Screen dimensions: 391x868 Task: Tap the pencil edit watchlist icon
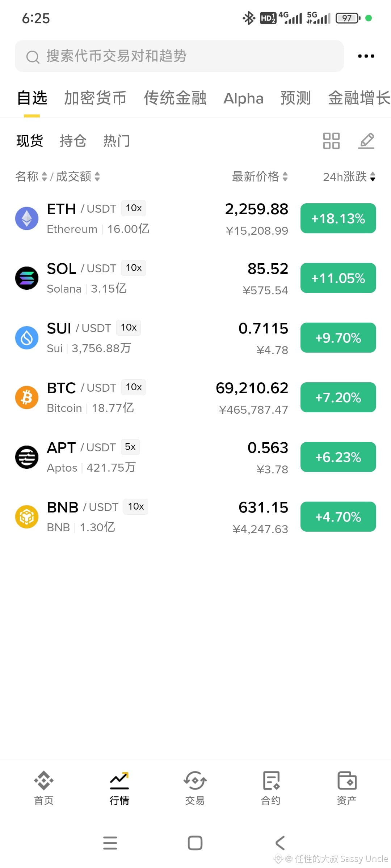coord(366,141)
